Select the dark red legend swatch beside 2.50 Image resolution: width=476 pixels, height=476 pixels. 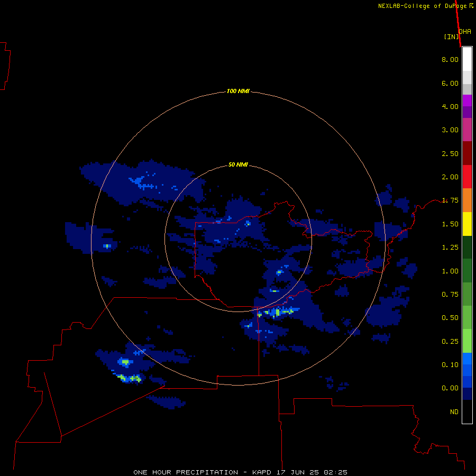coord(467,153)
